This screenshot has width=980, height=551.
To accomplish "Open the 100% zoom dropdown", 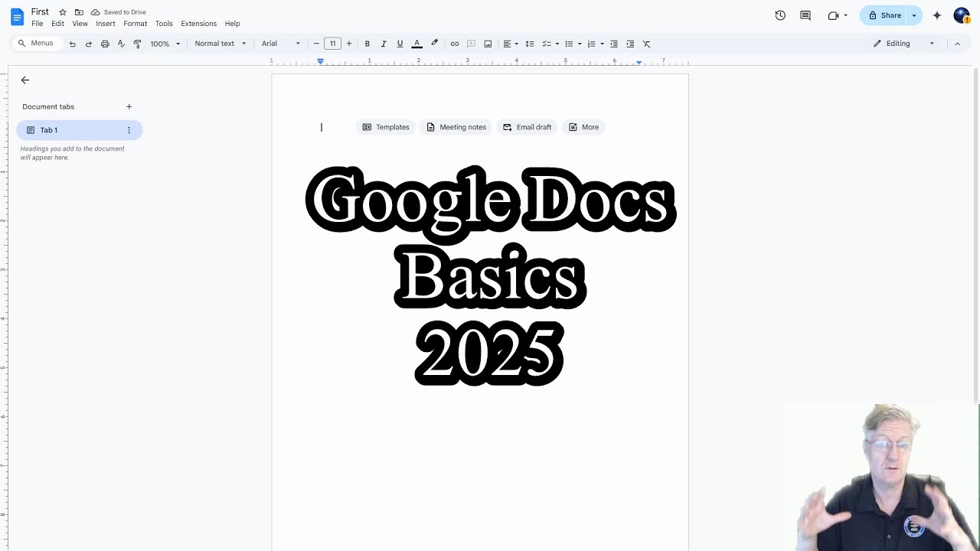I will pos(165,44).
